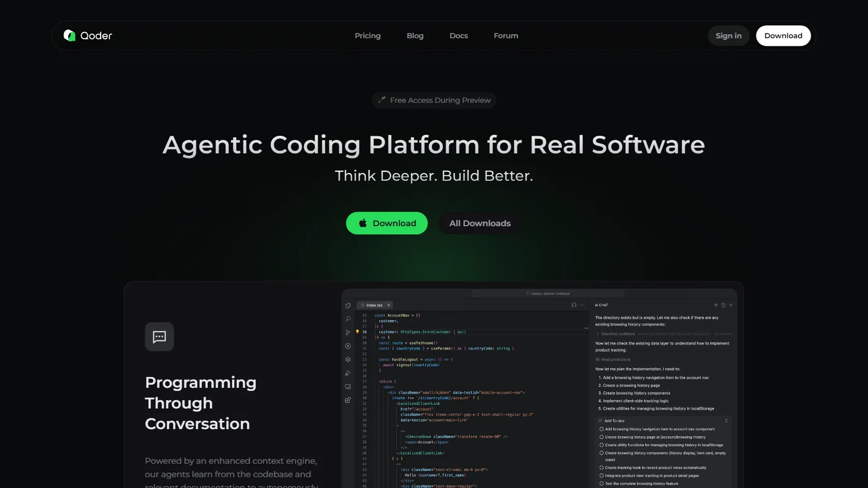The width and height of the screenshot is (868, 488).
Task: Close the index.tsx editor tab
Action: [x=389, y=305]
